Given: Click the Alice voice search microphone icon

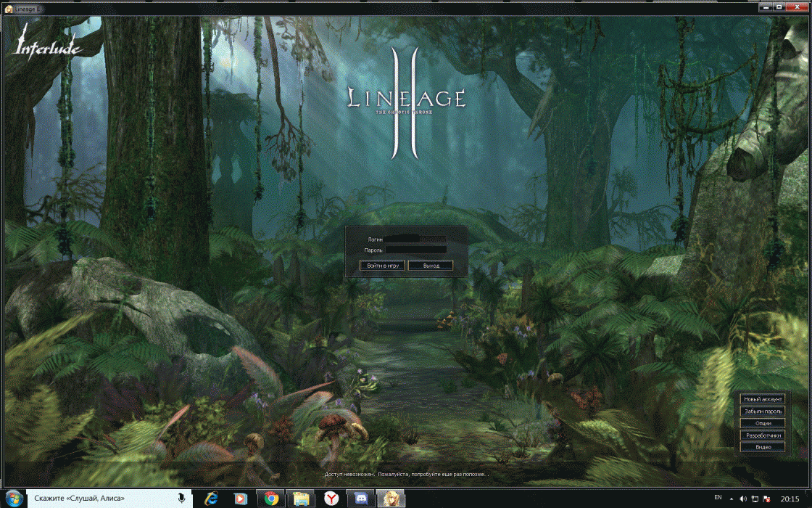Looking at the screenshot, I should (181, 499).
